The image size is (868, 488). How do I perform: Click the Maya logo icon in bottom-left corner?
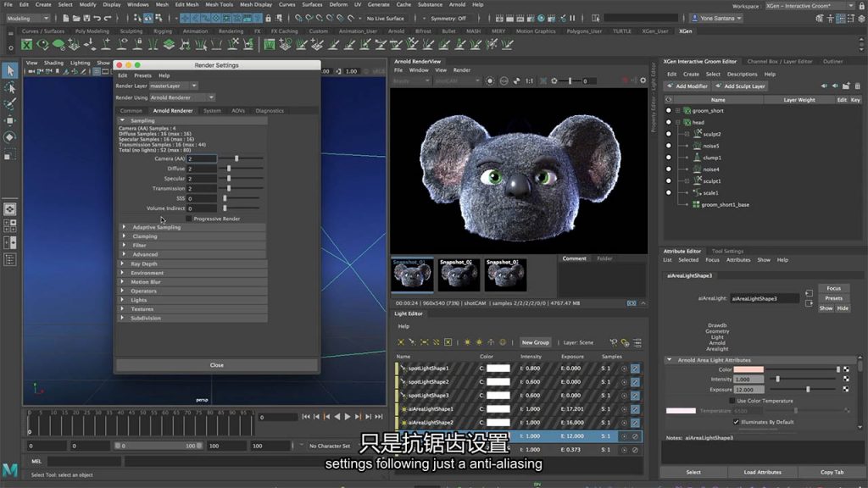[10, 470]
